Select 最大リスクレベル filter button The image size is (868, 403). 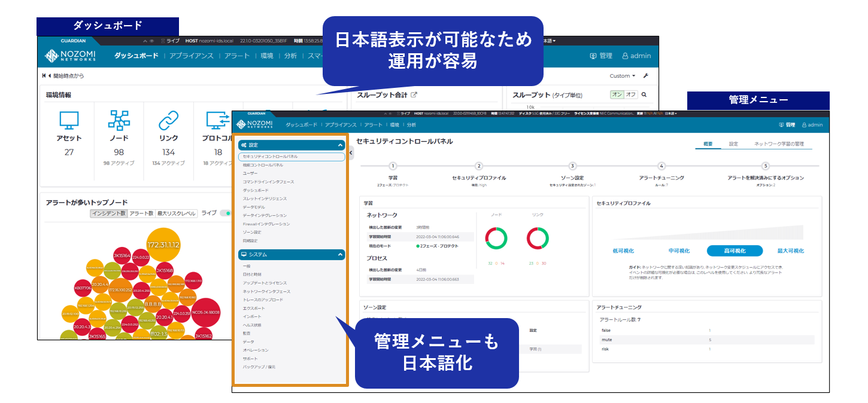coord(177,213)
